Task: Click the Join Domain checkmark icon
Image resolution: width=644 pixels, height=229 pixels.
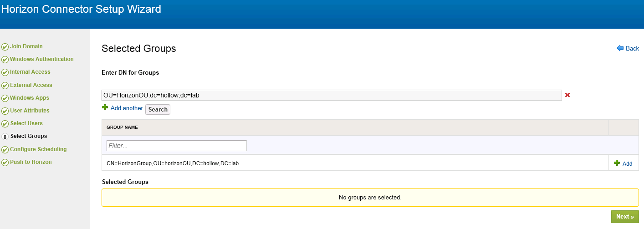Action: click(x=5, y=46)
